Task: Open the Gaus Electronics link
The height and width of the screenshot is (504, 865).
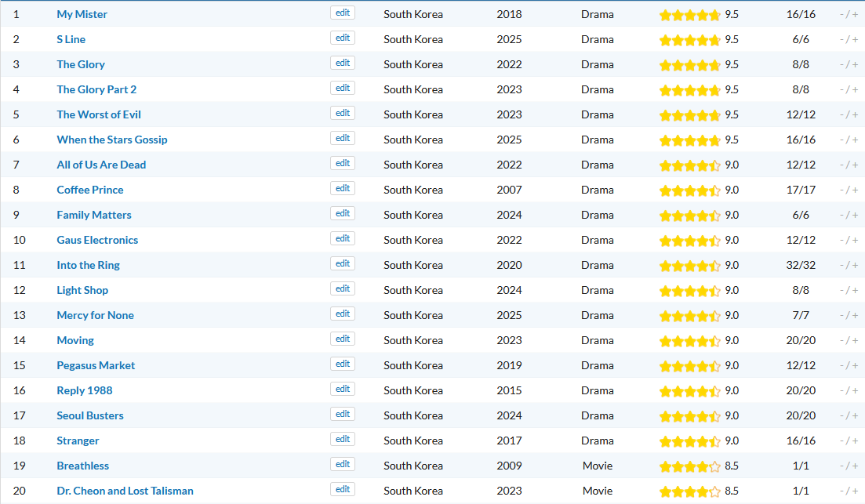Action: [97, 240]
